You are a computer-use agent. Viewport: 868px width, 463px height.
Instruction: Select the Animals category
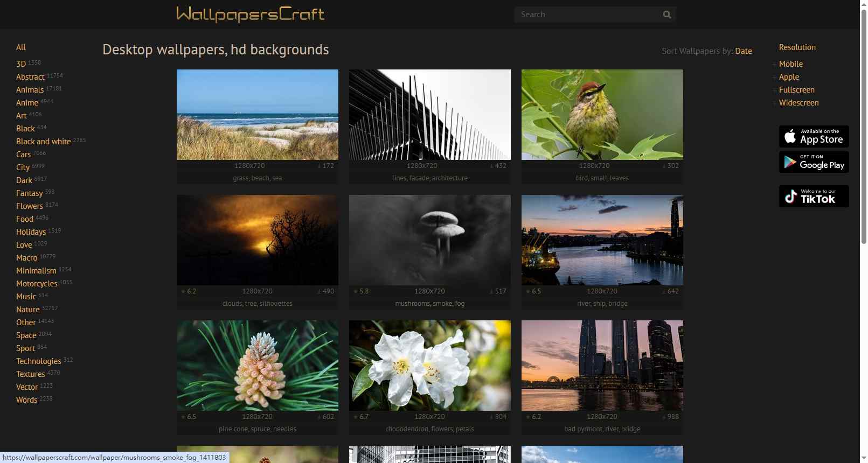30,90
